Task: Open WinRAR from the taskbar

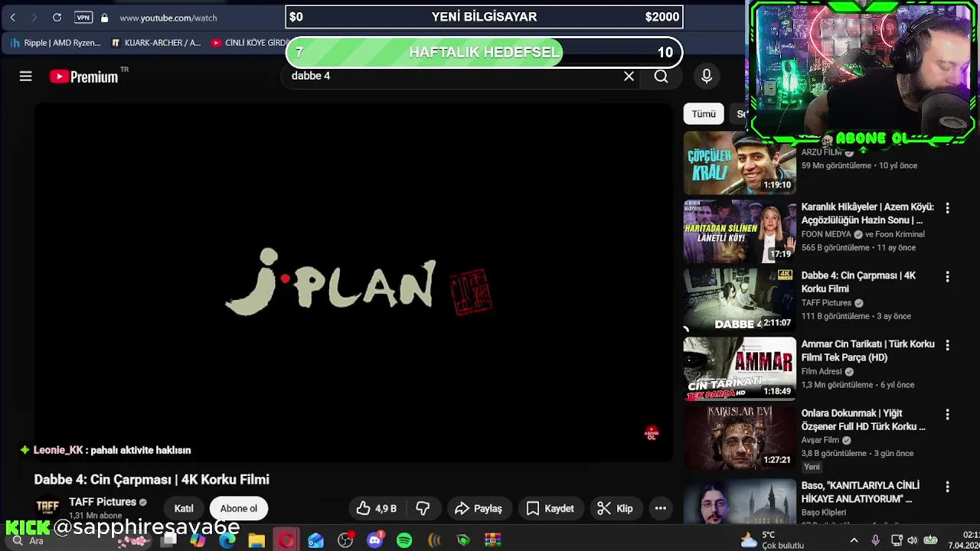Action: (x=493, y=541)
